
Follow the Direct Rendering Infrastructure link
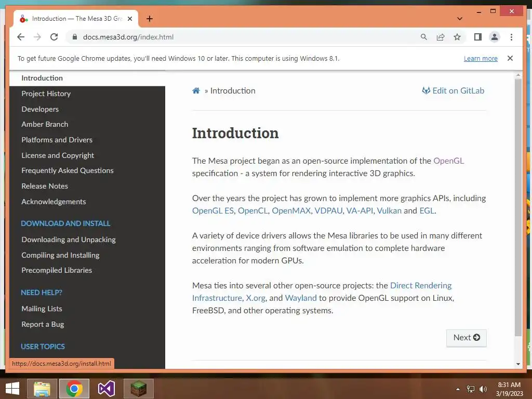point(421,286)
